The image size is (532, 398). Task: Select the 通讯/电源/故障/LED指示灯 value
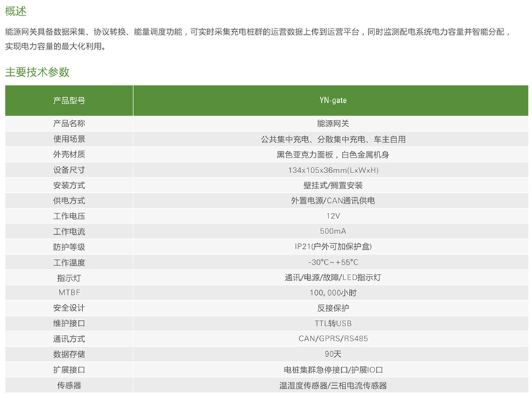click(x=333, y=277)
